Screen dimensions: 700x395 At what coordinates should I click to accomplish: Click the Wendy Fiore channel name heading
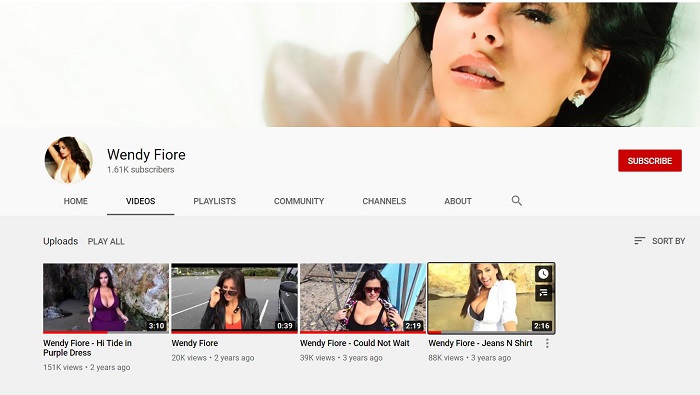coord(146,154)
